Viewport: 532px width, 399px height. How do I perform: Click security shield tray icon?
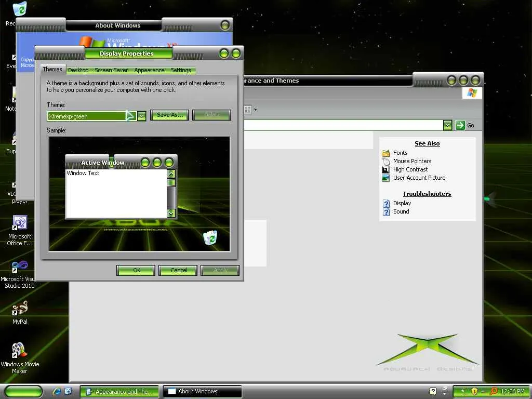(474, 391)
